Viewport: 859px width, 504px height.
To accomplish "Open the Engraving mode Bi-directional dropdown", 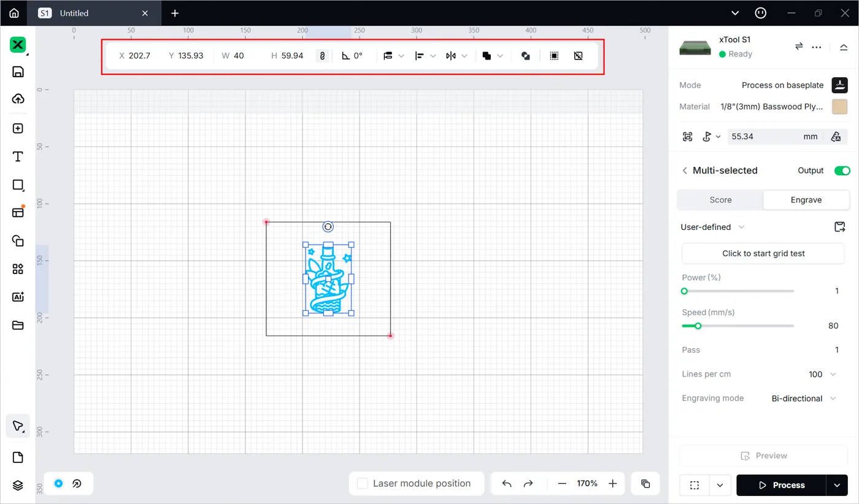I will pos(804,399).
